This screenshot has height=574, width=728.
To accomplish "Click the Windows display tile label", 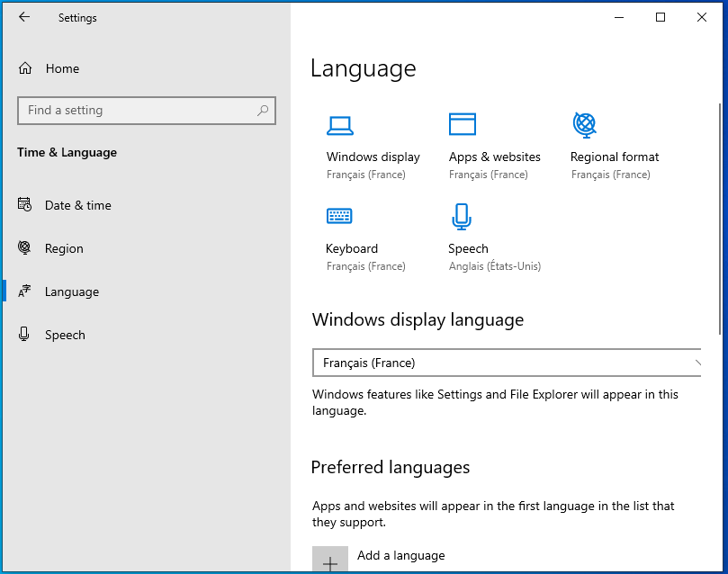I will tap(373, 157).
